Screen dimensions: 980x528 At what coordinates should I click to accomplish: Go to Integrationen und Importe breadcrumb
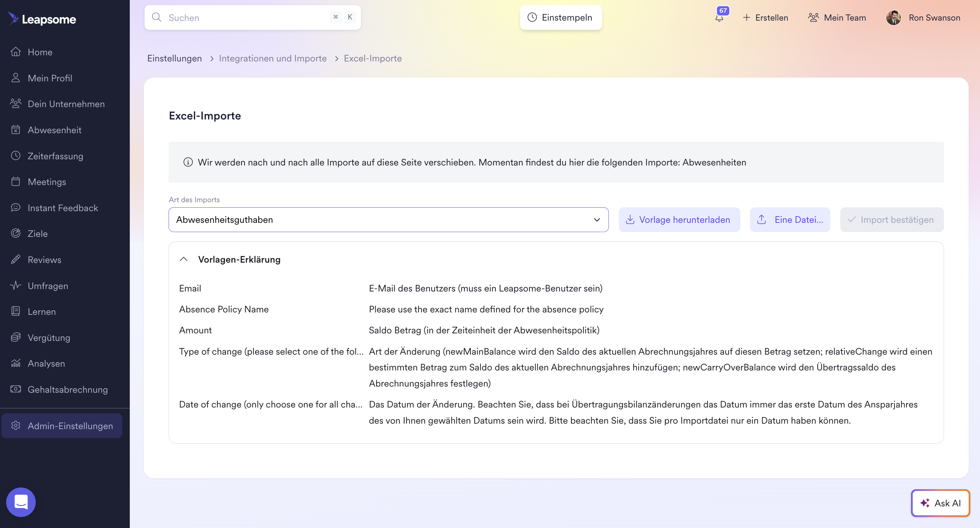coord(272,58)
